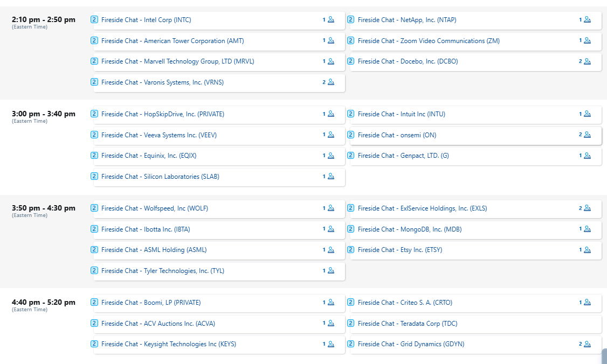
Task: Click the day badge icon beside Teradata Corp (TDC)
Action: pyautogui.click(x=351, y=323)
